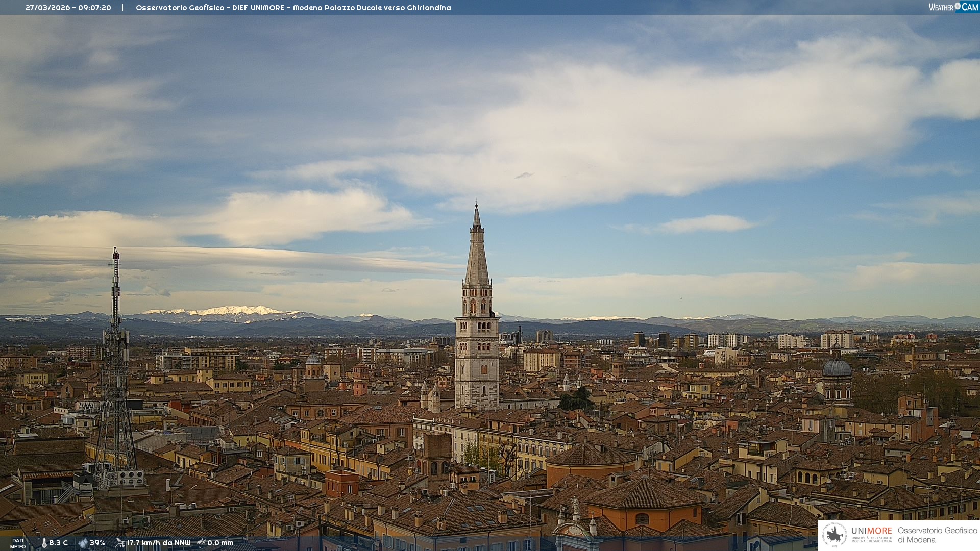The image size is (980, 551).
Task: Click the WeatherCam logo in top corner
Action: [x=953, y=7]
